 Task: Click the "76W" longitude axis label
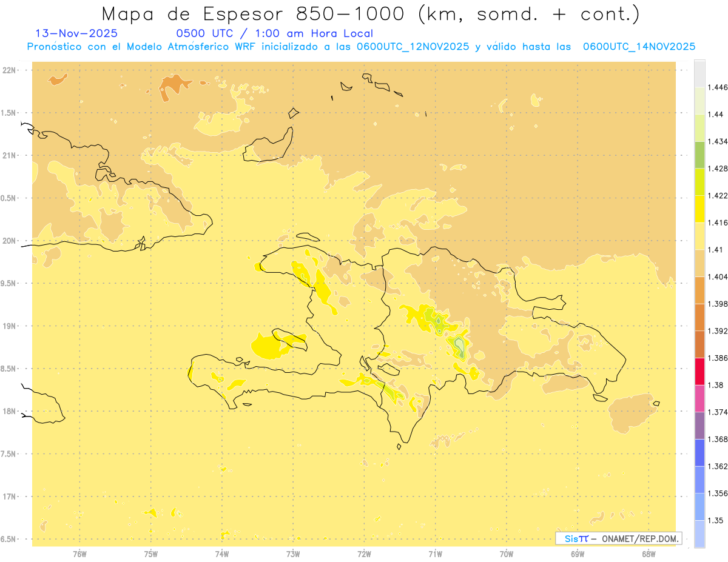(x=79, y=554)
